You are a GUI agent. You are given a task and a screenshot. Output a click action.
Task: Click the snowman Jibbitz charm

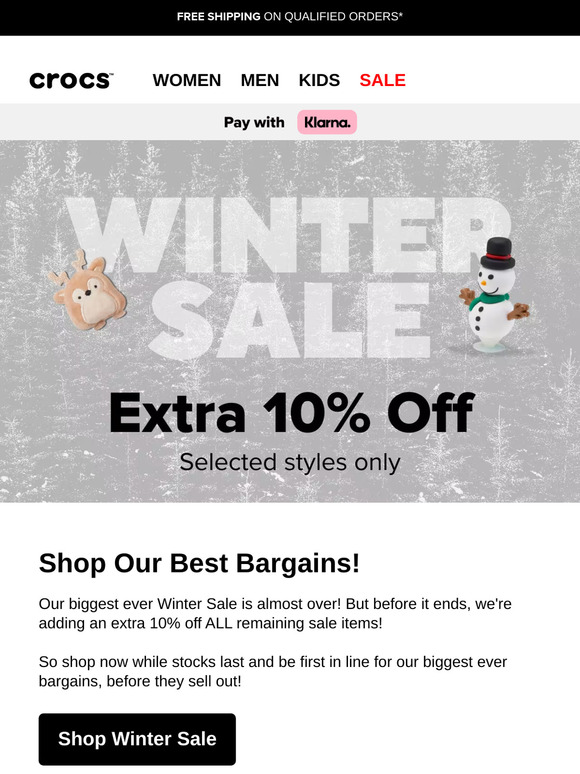pyautogui.click(x=494, y=295)
